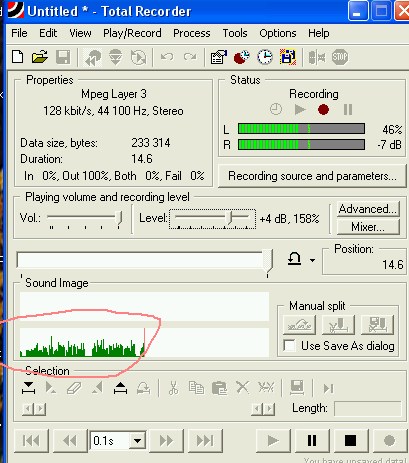
Task: Open the 0.1s step size dropdown
Action: click(137, 441)
